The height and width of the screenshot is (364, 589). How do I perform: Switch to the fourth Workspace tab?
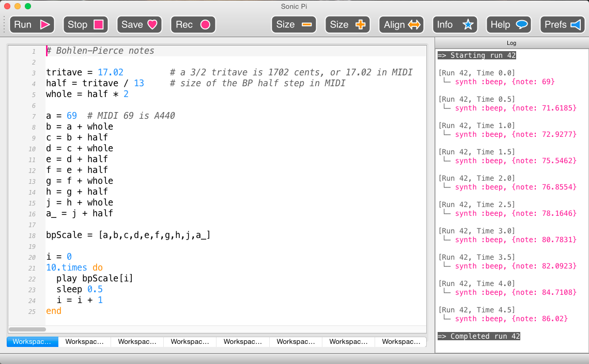coord(190,341)
